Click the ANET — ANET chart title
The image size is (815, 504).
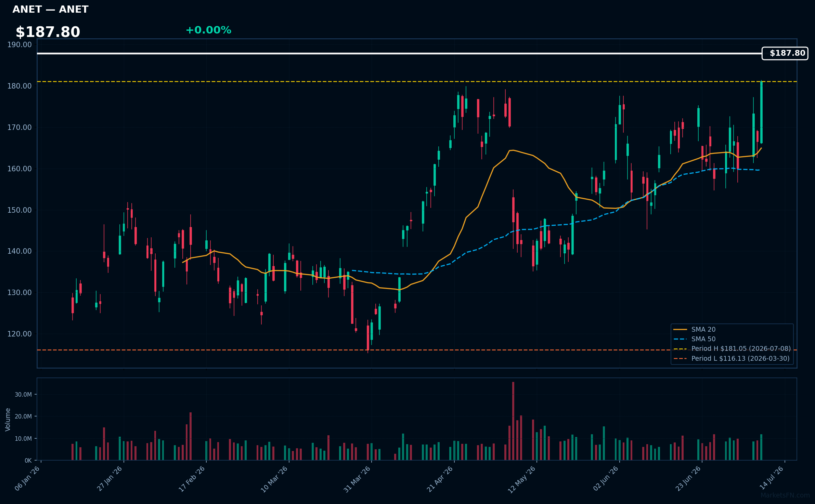click(x=50, y=10)
